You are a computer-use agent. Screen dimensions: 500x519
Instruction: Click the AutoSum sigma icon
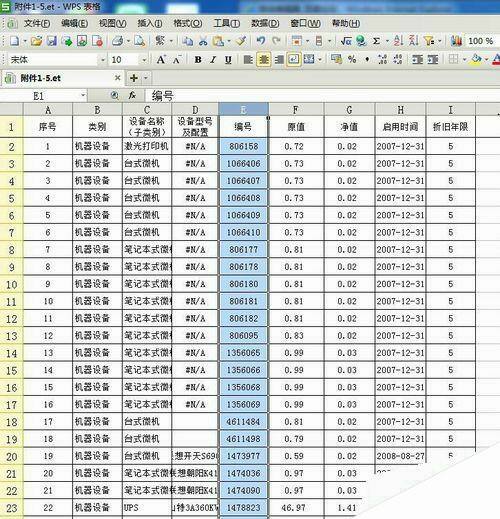(376, 41)
